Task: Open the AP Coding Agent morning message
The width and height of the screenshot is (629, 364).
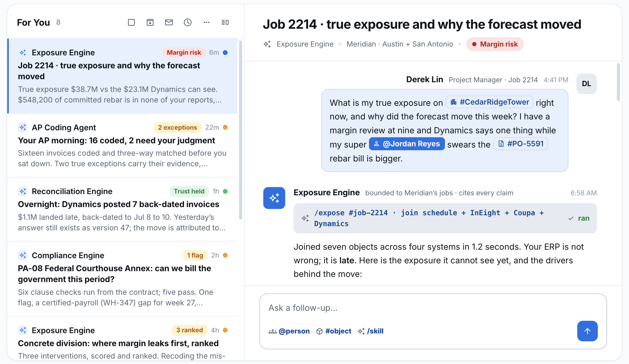Action: [x=123, y=145]
